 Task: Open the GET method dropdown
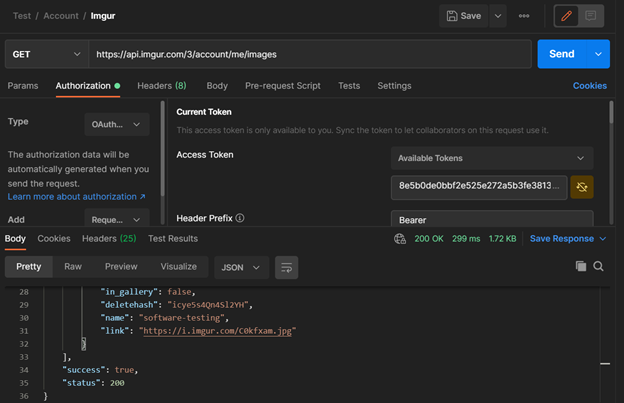[x=45, y=54]
